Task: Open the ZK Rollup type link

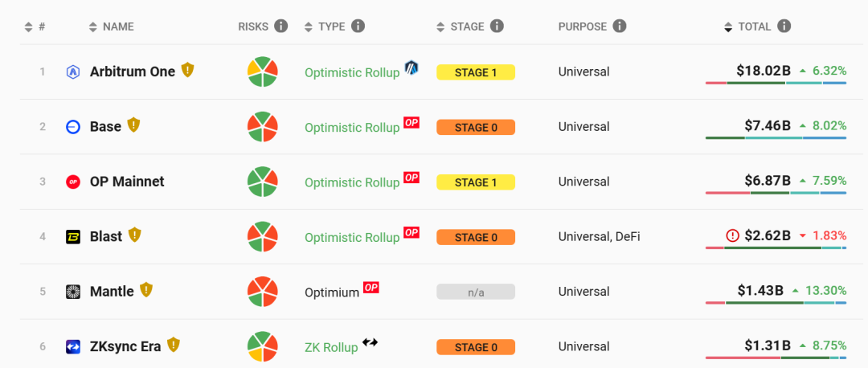Action: (331, 348)
